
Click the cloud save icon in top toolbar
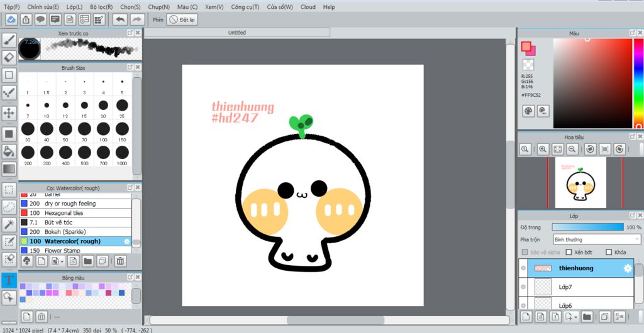tap(11, 19)
